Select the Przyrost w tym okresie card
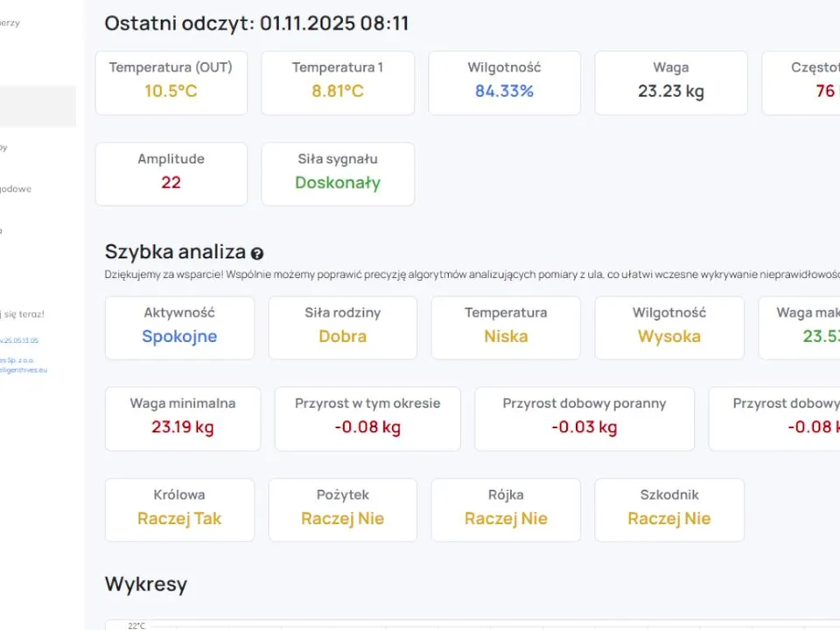The image size is (840, 630). 367,418
